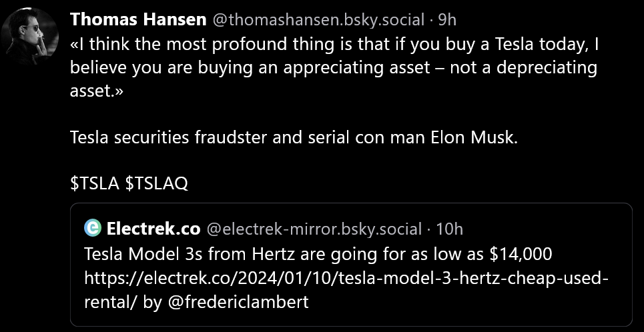Open the Thomas Hansen display name link

point(137,20)
